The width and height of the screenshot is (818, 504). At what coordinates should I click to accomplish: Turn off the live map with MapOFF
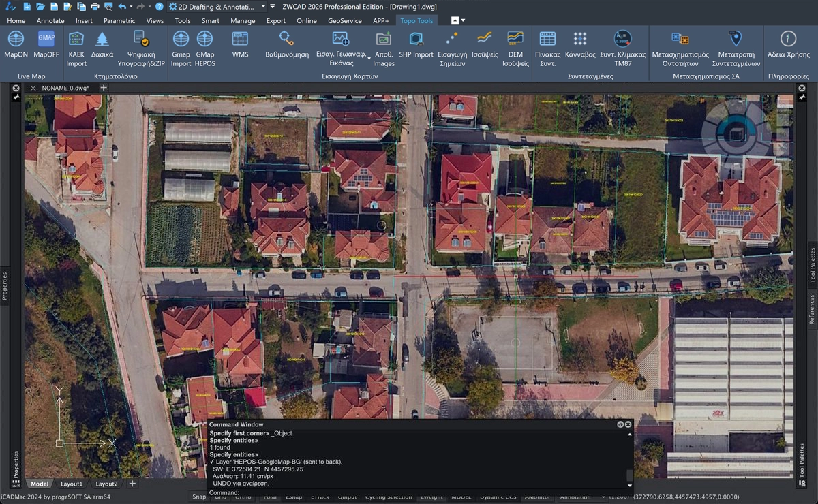tap(46, 44)
